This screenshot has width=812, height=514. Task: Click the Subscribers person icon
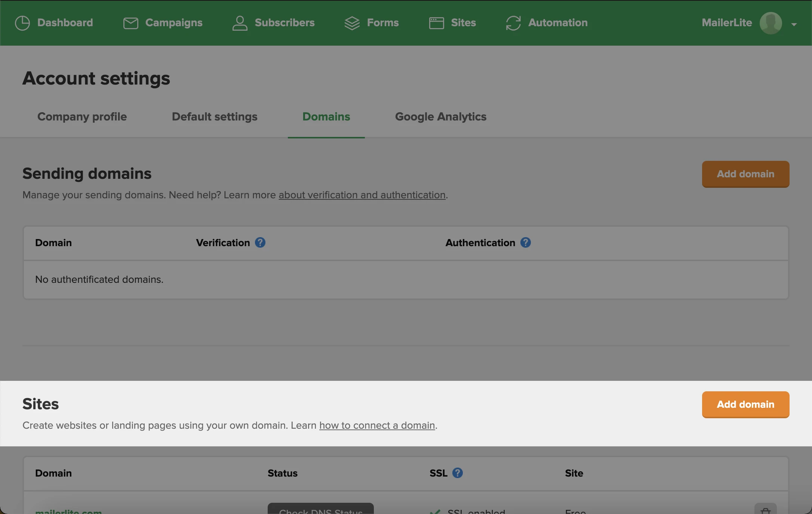click(240, 23)
